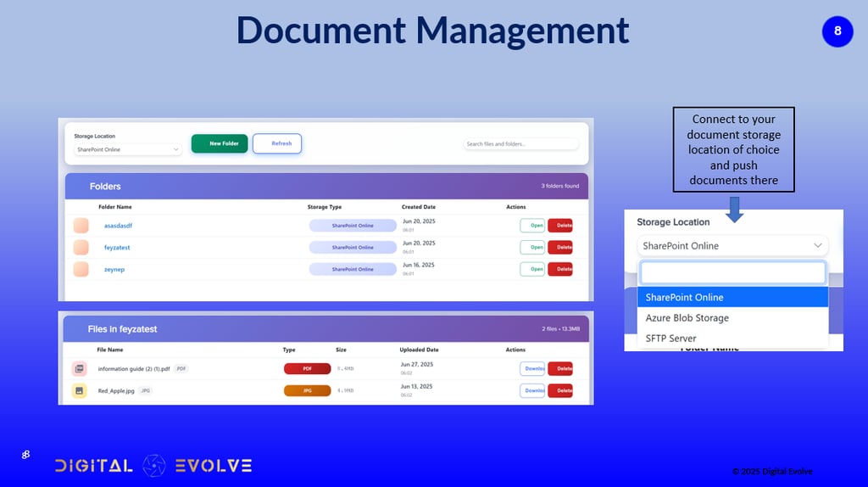The width and height of the screenshot is (868, 487).
Task: Delete the asasdasdf folder
Action: (560, 226)
